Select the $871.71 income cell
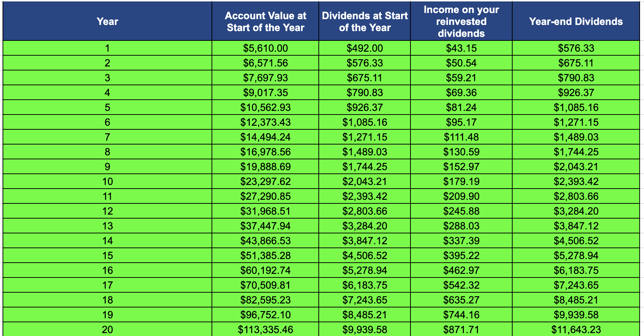The height and width of the screenshot is (336, 644). [x=461, y=329]
